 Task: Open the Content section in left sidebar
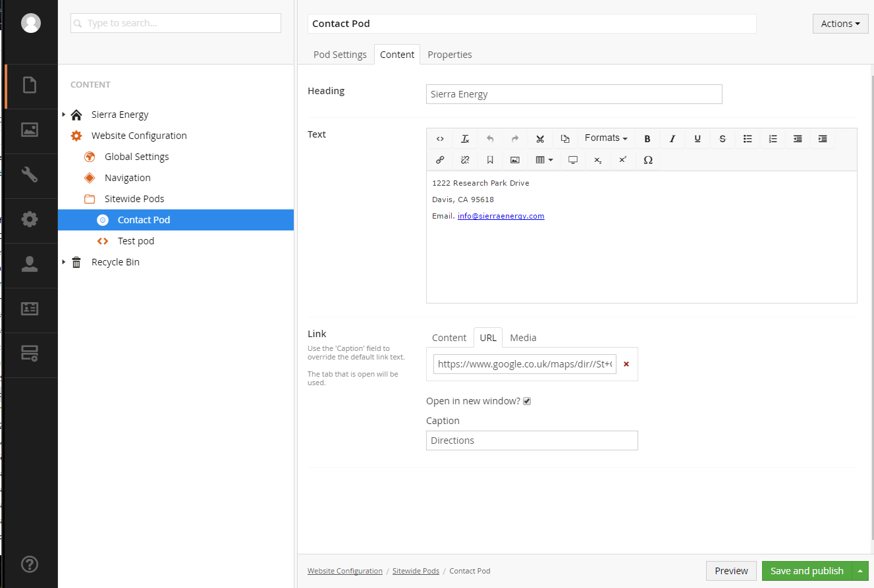coord(30,86)
